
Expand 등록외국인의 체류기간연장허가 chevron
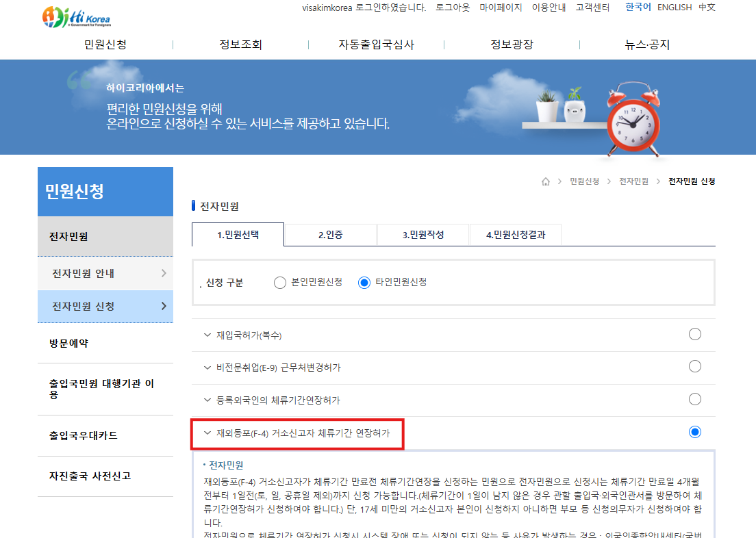[207, 400]
